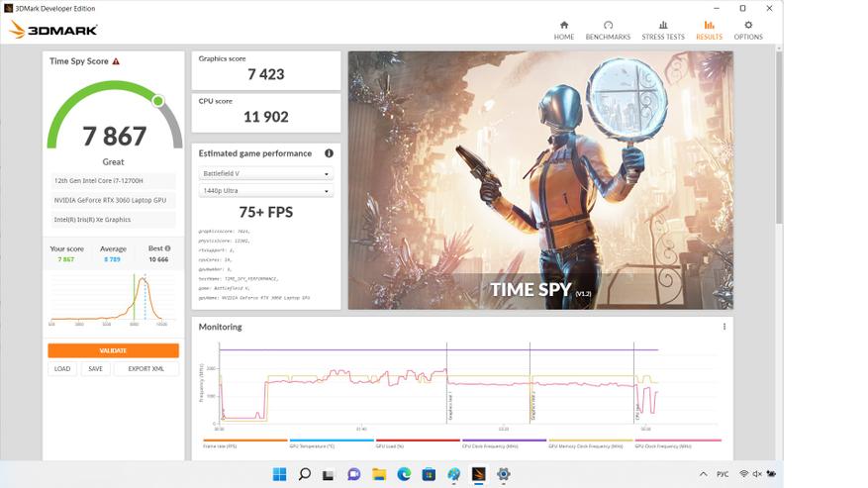Open the Windows Start menu
Screen dimensions: 868x488
pos(279,474)
